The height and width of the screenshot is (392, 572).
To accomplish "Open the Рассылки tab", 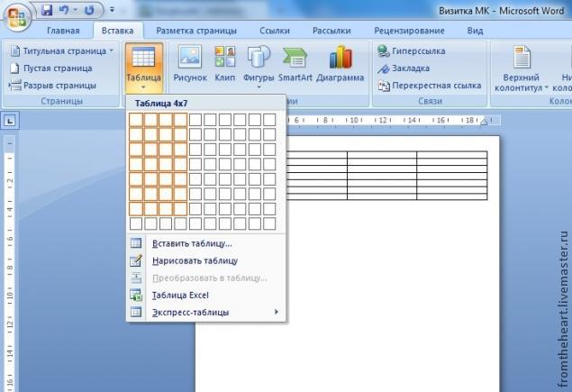I will [331, 31].
